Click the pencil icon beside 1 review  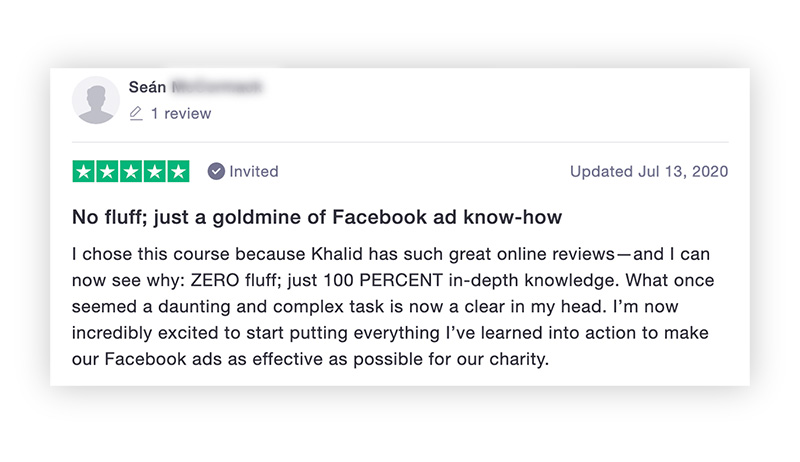(x=136, y=113)
